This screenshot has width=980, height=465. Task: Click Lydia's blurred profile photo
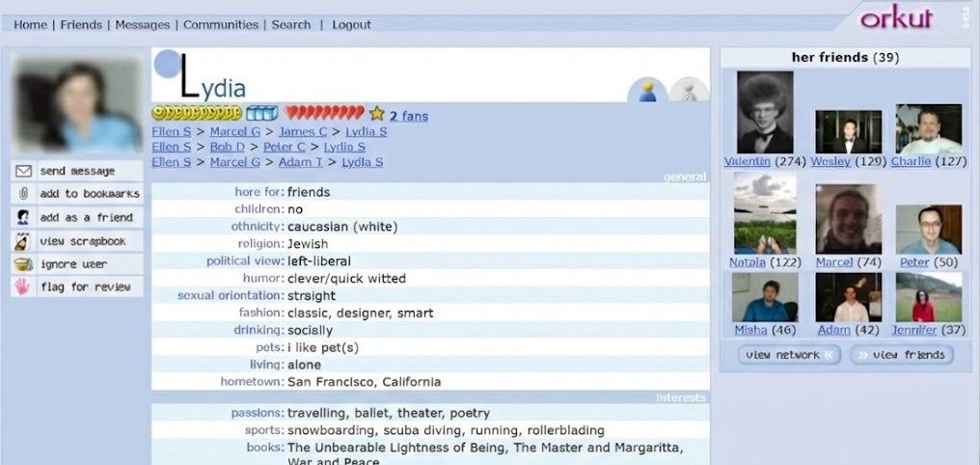point(76,103)
